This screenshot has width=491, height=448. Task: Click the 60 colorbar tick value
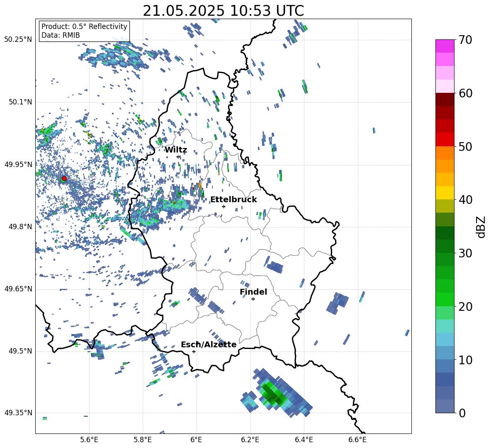pyautogui.click(x=465, y=93)
